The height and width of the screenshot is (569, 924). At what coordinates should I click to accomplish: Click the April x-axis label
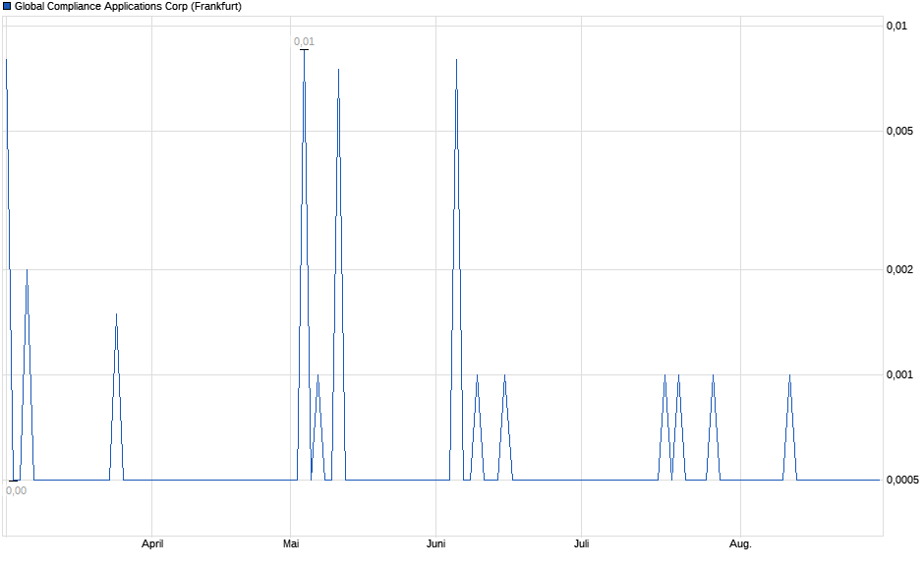point(152,543)
